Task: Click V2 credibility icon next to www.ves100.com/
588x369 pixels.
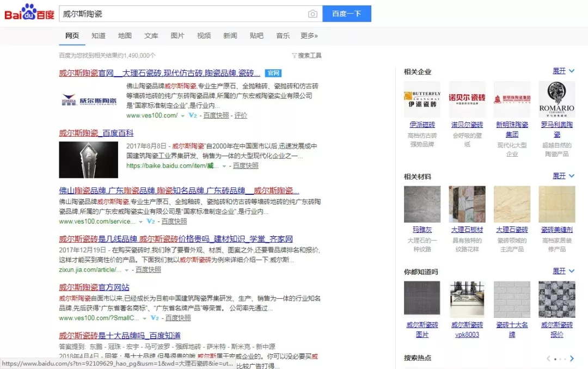Action: (193, 115)
